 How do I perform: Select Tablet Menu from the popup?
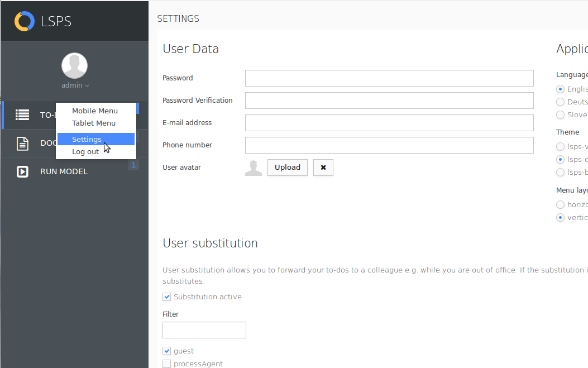point(94,123)
